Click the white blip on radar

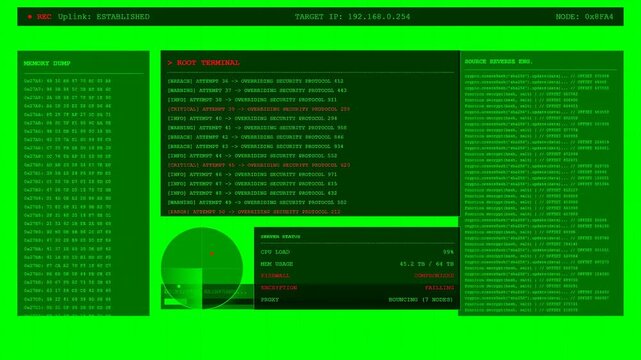click(179, 286)
